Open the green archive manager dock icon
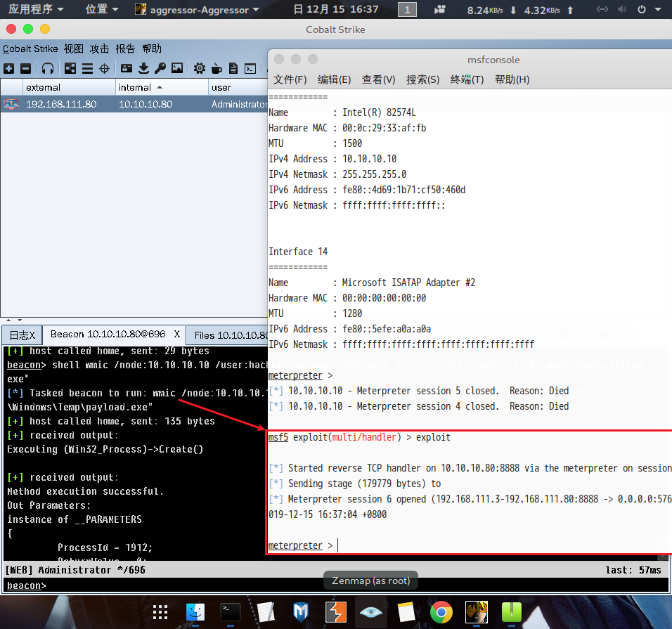672x629 pixels. [511, 612]
